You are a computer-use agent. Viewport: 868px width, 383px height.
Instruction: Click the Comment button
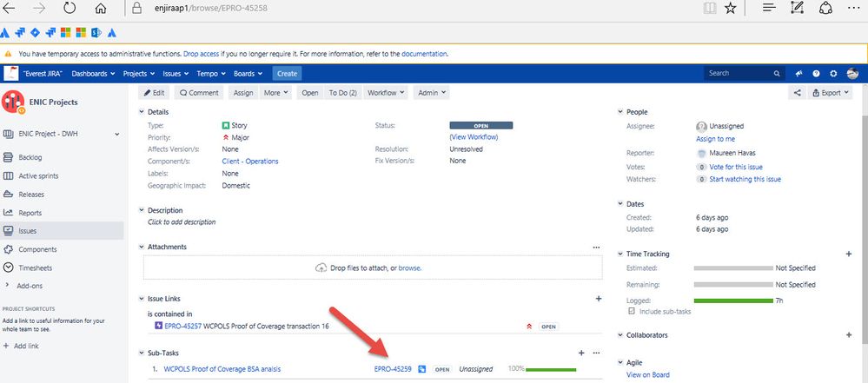(x=199, y=93)
